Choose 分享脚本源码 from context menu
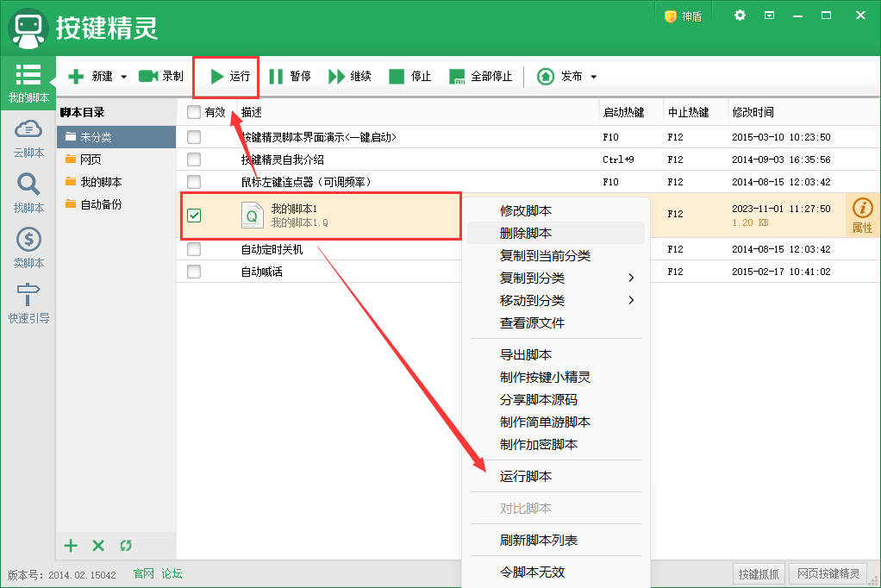This screenshot has width=881, height=588. pyautogui.click(x=556, y=400)
